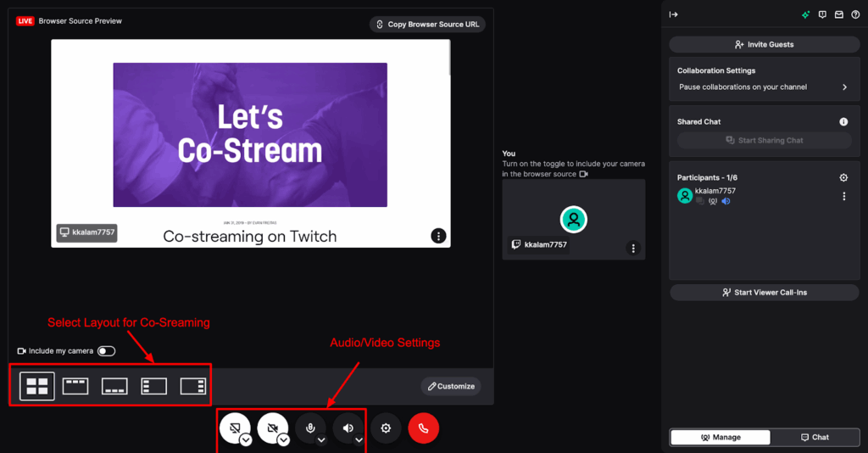The width and height of the screenshot is (868, 453).
Task: Select the grid layout option
Action: coord(37,386)
